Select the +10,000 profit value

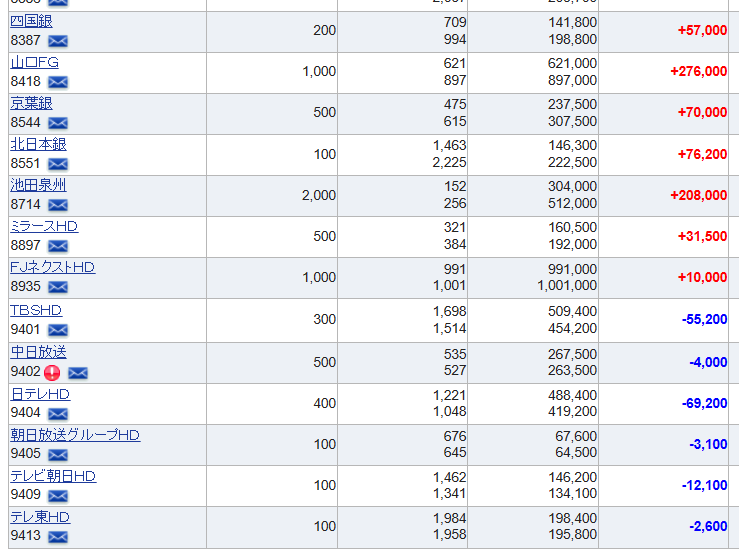tap(702, 277)
